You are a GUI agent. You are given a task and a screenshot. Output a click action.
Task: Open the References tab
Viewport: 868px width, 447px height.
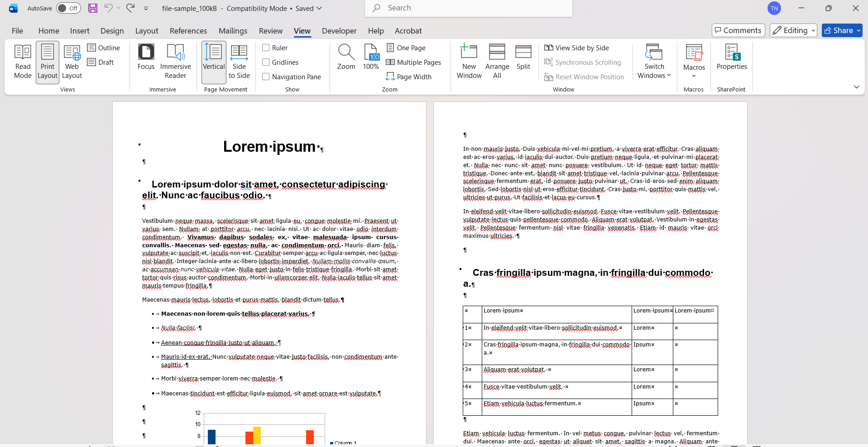pyautogui.click(x=188, y=30)
